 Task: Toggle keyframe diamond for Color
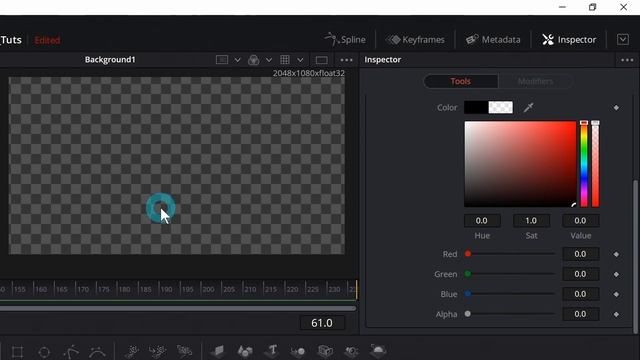tap(616, 108)
